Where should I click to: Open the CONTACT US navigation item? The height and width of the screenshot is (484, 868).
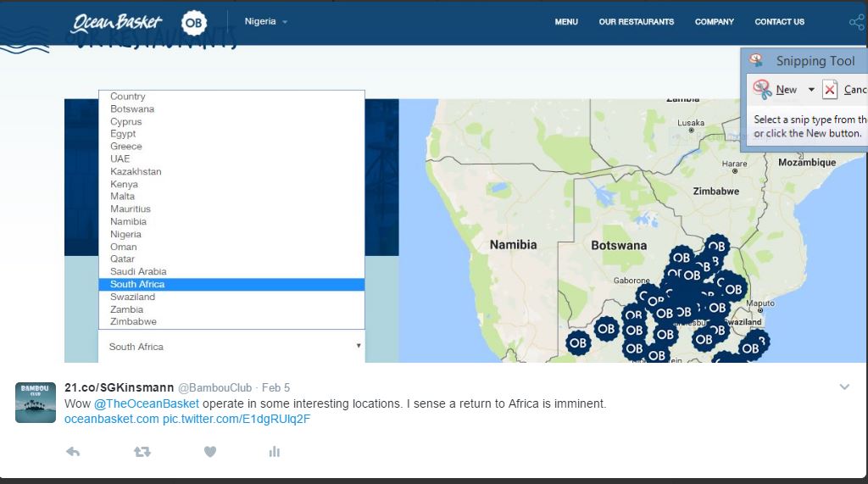click(780, 21)
